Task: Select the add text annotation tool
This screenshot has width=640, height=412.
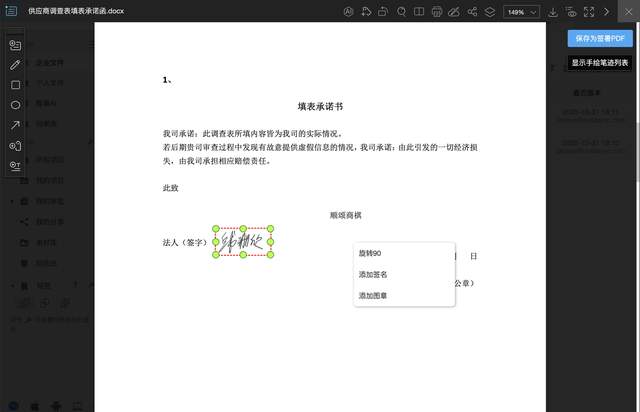Action: 15,166
